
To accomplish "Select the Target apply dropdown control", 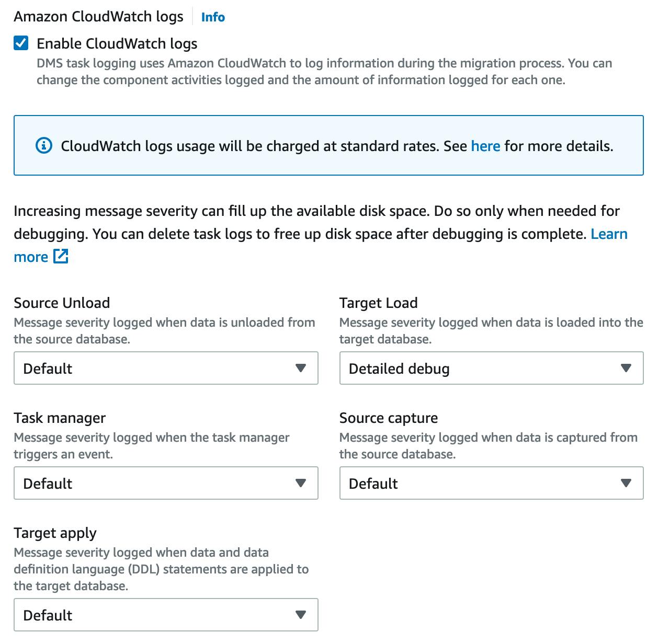I will coord(166,615).
